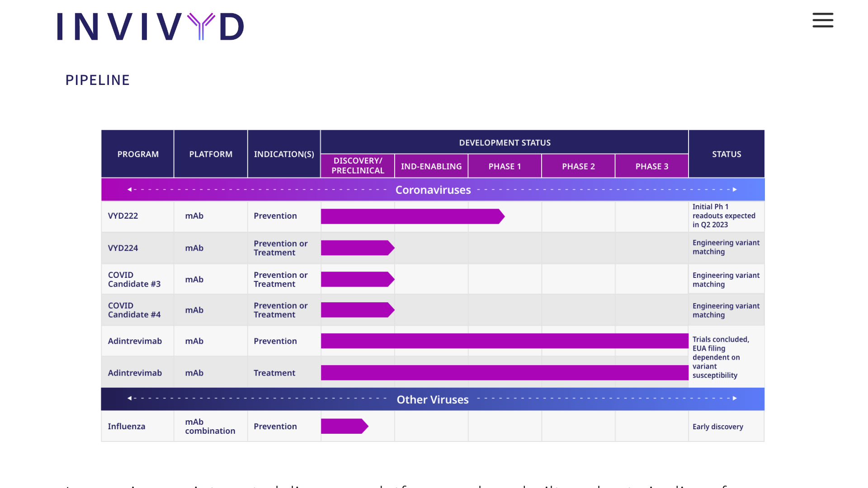
Task: Click the VYD222 progress bar
Action: (411, 216)
